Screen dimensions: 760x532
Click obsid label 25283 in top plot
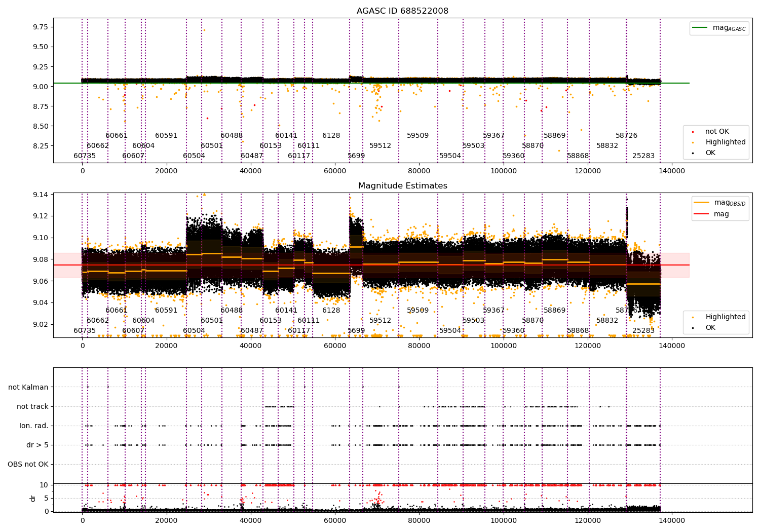pyautogui.click(x=643, y=156)
